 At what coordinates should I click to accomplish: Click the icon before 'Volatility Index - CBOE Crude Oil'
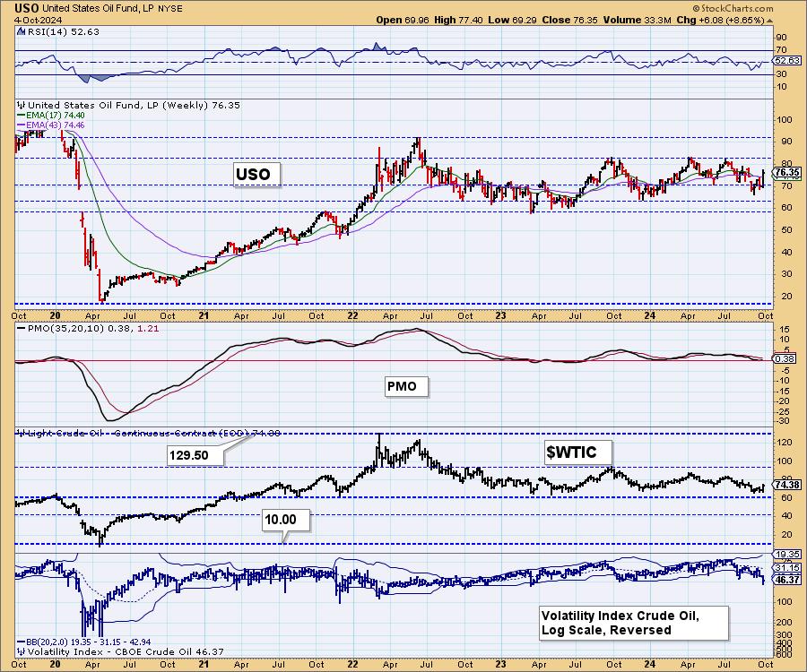(x=22, y=651)
